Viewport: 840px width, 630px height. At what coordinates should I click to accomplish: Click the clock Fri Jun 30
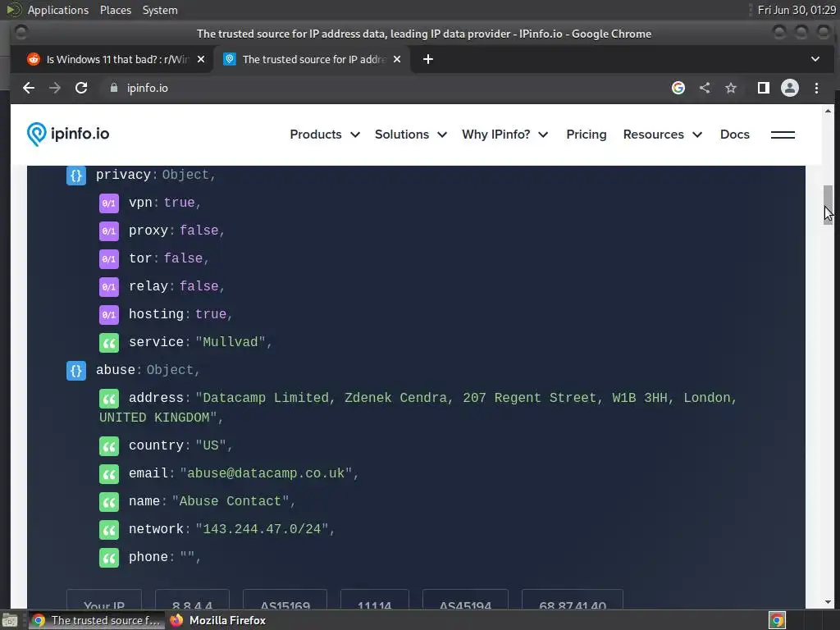(797, 10)
